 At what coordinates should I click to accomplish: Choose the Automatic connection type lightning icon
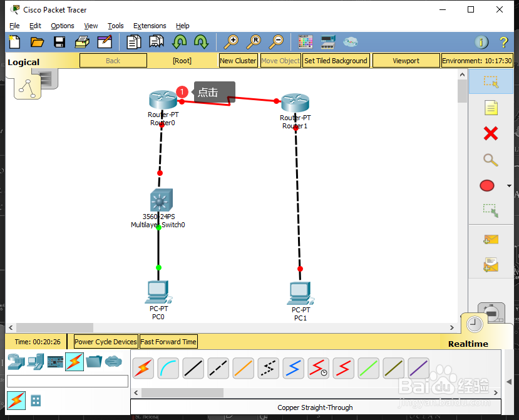(143, 368)
